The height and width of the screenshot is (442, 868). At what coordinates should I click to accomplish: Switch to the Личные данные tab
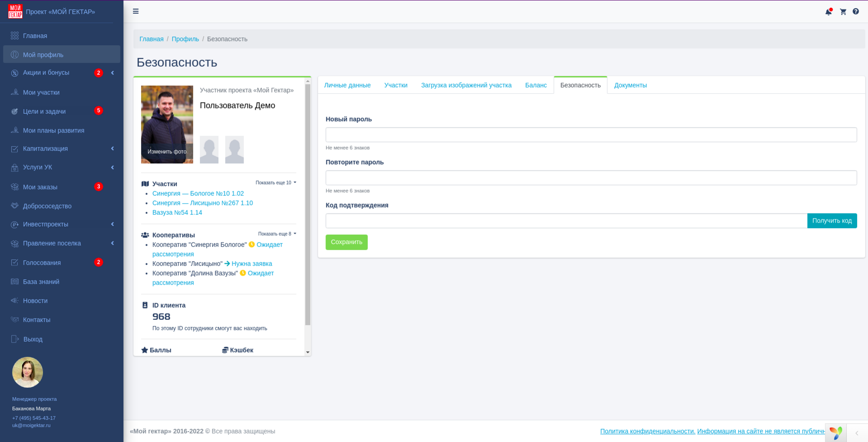click(x=347, y=85)
